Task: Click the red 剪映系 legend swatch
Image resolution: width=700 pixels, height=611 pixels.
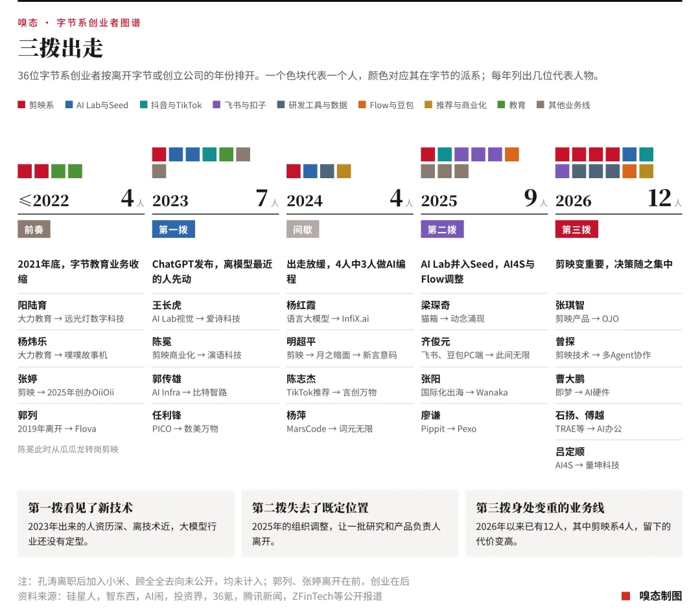Action: 21,104
